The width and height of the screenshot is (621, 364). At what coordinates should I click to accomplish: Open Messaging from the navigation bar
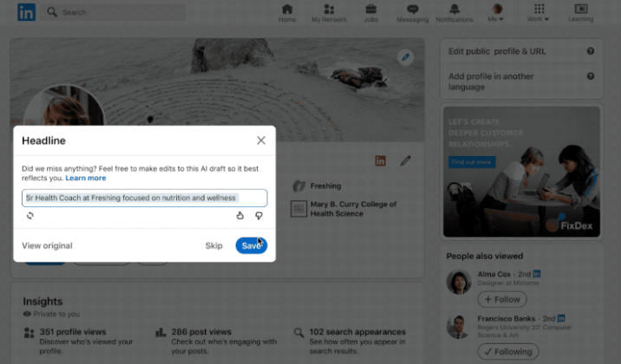[413, 13]
